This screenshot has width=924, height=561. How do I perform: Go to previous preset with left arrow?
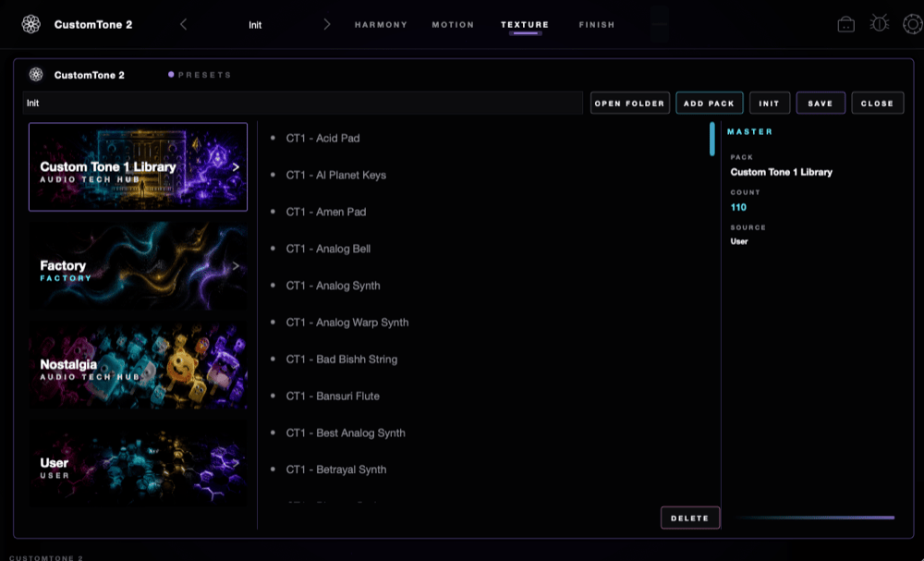click(x=183, y=24)
